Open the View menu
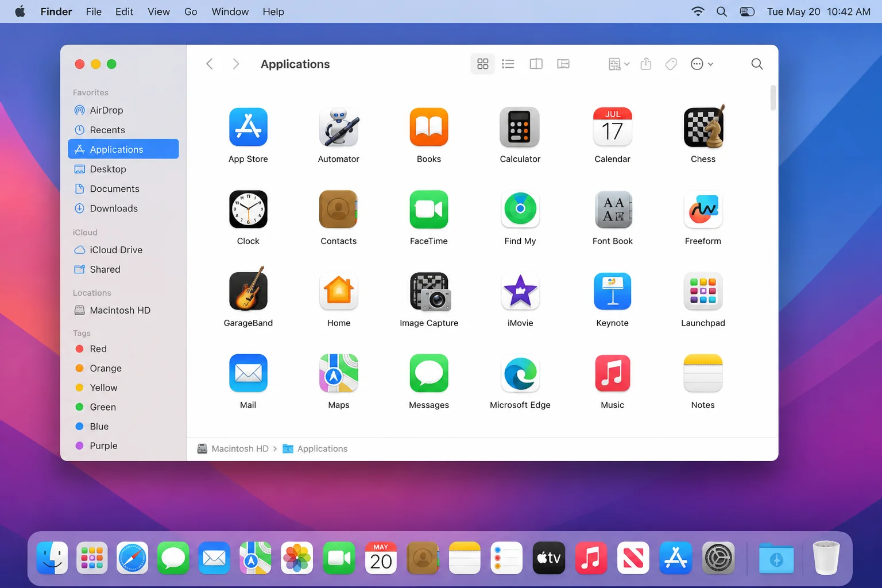 tap(158, 11)
